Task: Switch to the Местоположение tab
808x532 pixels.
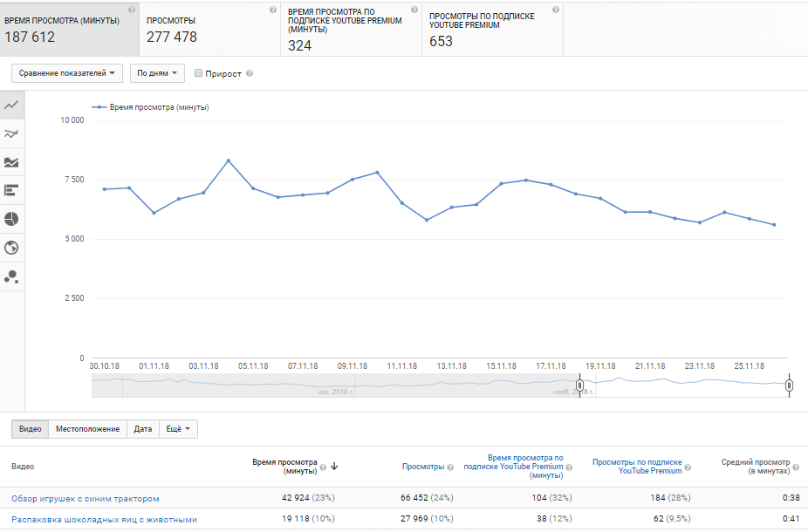Action: point(87,429)
